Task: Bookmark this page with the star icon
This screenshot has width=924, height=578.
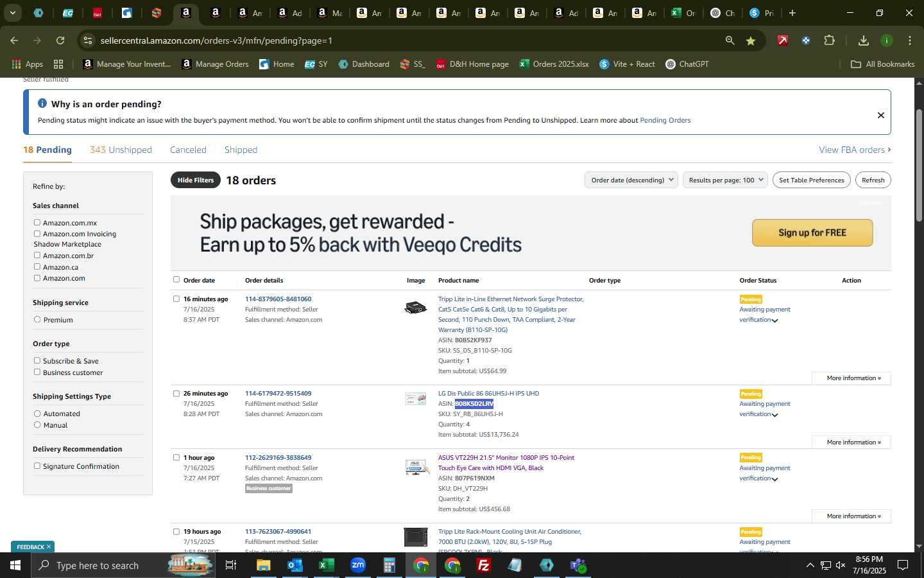Action: (x=751, y=40)
